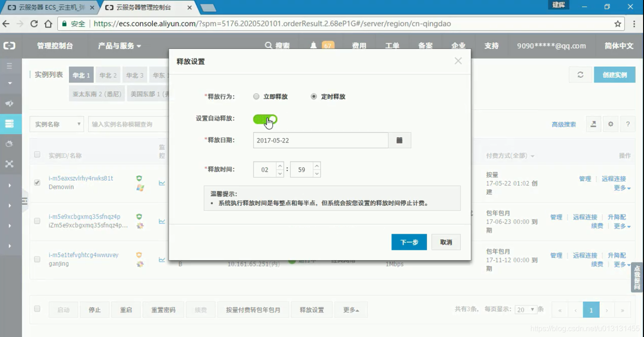Click the browser back arrow
This screenshot has width=644, height=337.
pyautogui.click(x=6, y=24)
